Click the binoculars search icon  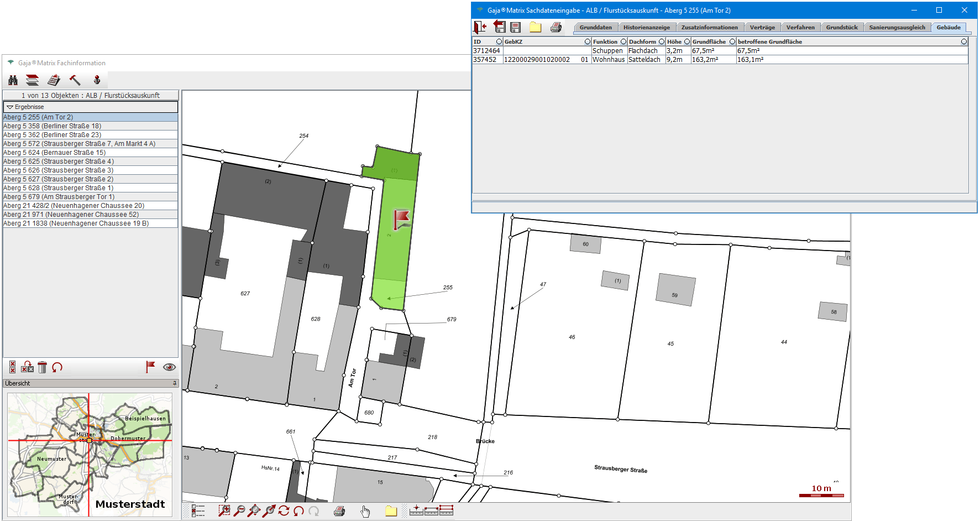[13, 80]
